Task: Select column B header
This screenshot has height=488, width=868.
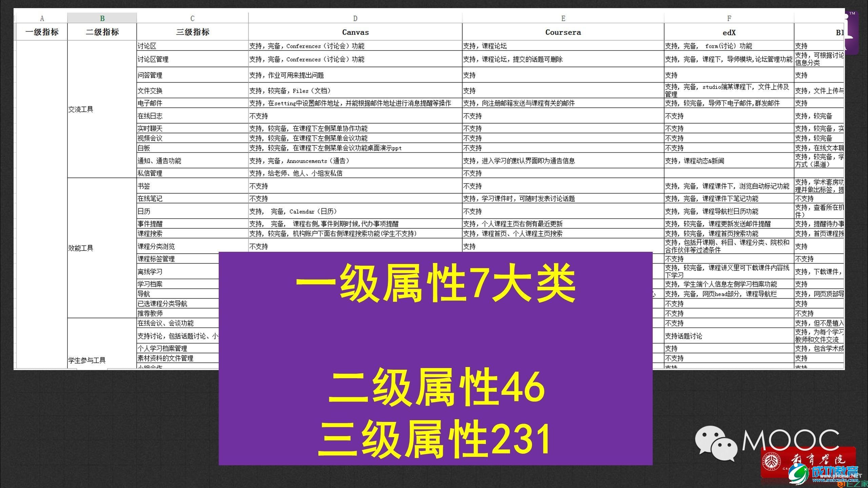Action: 102,18
